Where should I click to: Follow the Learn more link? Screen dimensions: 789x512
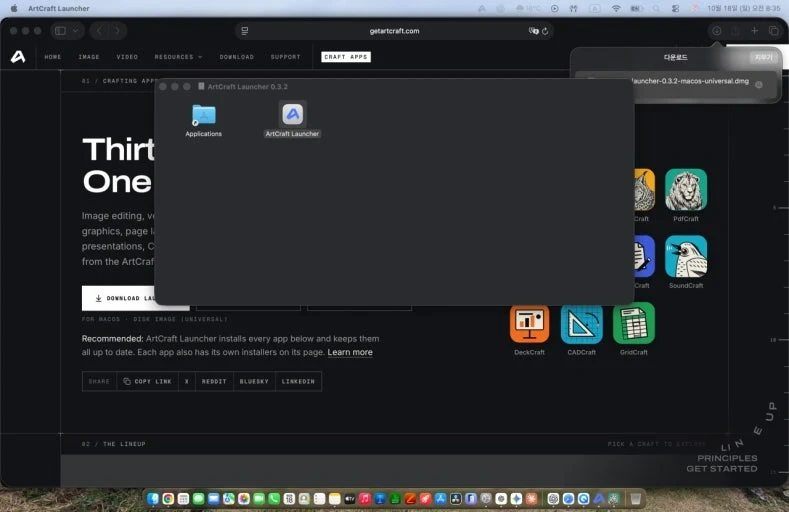point(350,352)
